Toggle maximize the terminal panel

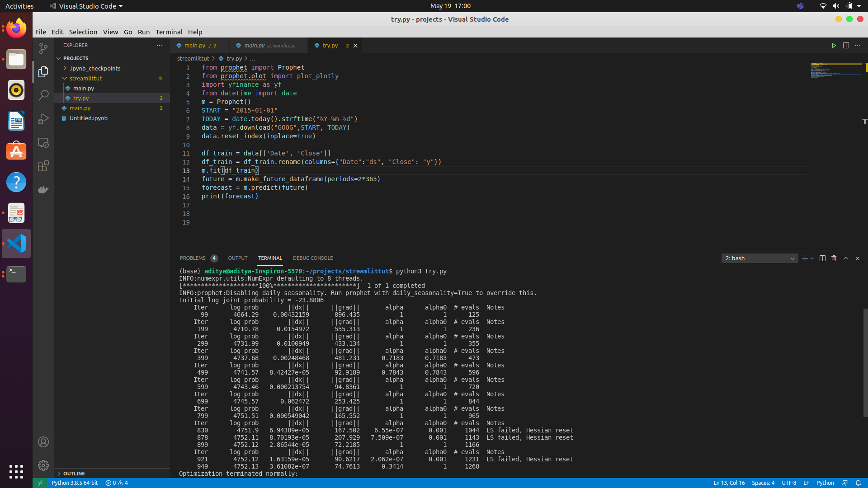click(845, 258)
